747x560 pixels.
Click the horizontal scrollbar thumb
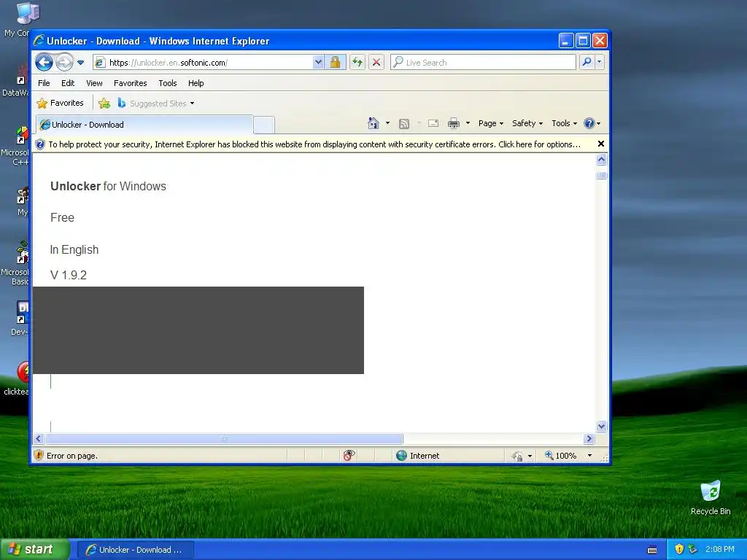[224, 438]
